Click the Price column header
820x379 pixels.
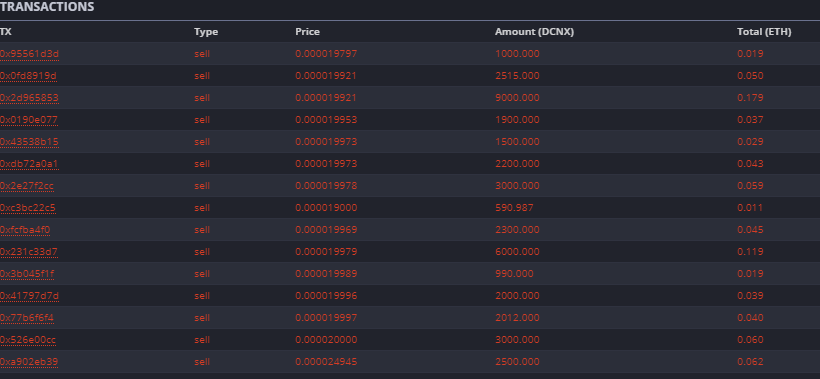pos(308,32)
